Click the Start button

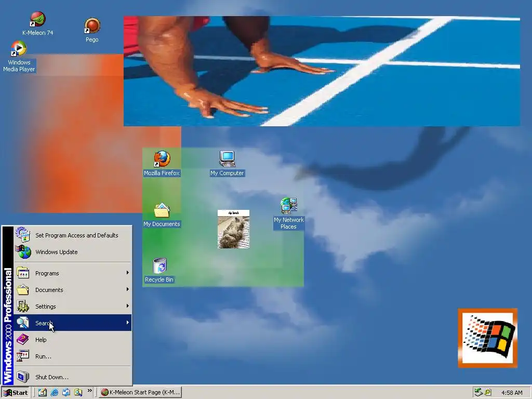(x=16, y=393)
